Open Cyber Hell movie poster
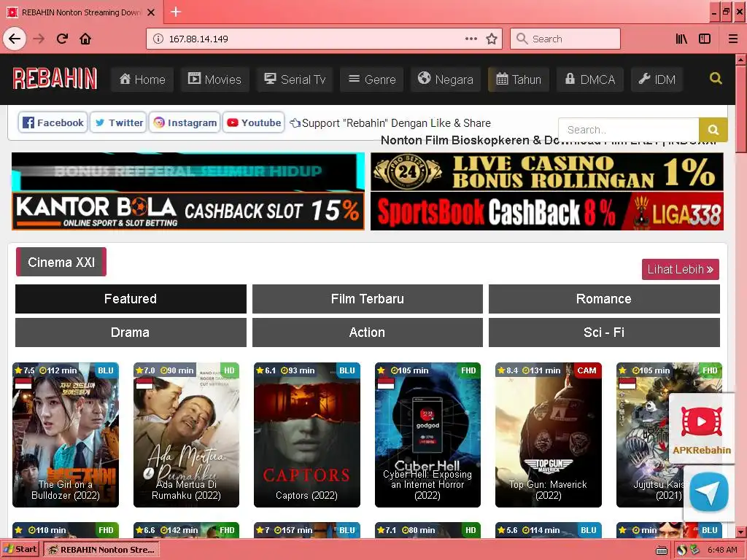 pyautogui.click(x=427, y=435)
